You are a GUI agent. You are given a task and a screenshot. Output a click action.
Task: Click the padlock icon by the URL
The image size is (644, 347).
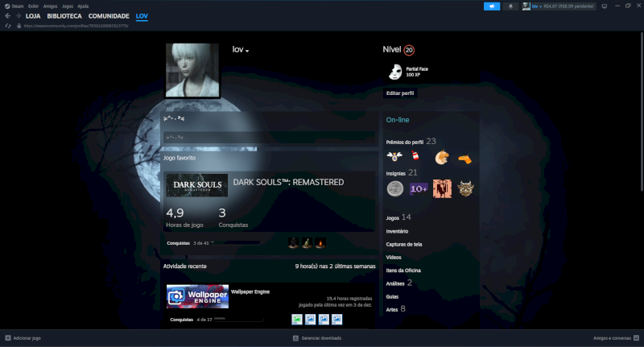click(x=19, y=26)
